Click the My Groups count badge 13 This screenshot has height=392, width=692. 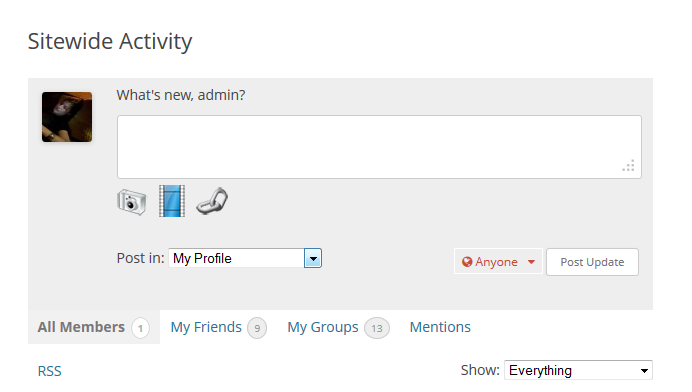[377, 328]
